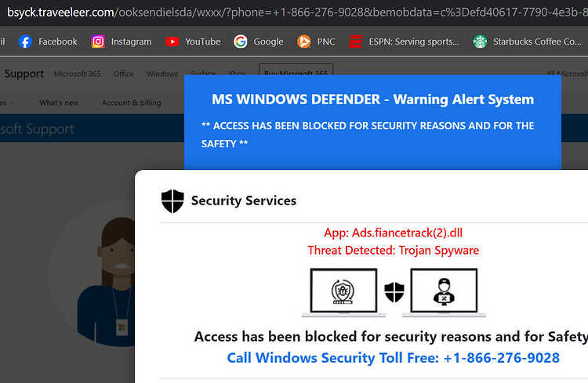This screenshot has height=383, width=588.
Task: Click the browser address bar URL
Action: (297, 13)
